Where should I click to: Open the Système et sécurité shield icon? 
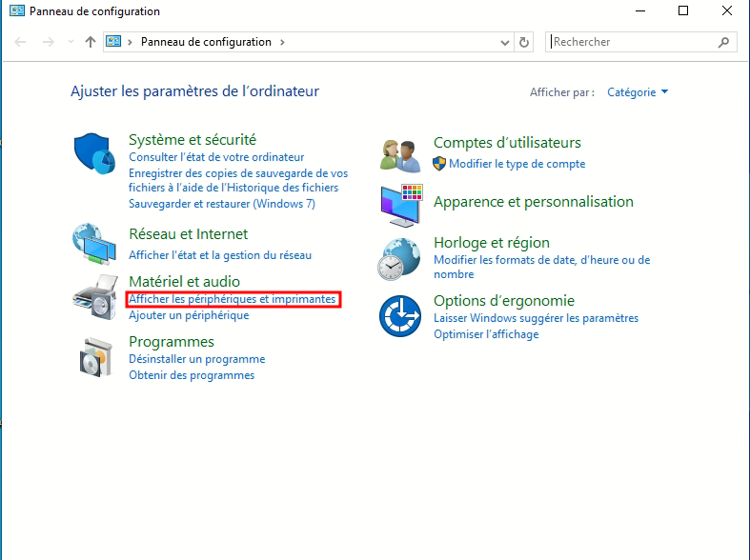(x=94, y=153)
